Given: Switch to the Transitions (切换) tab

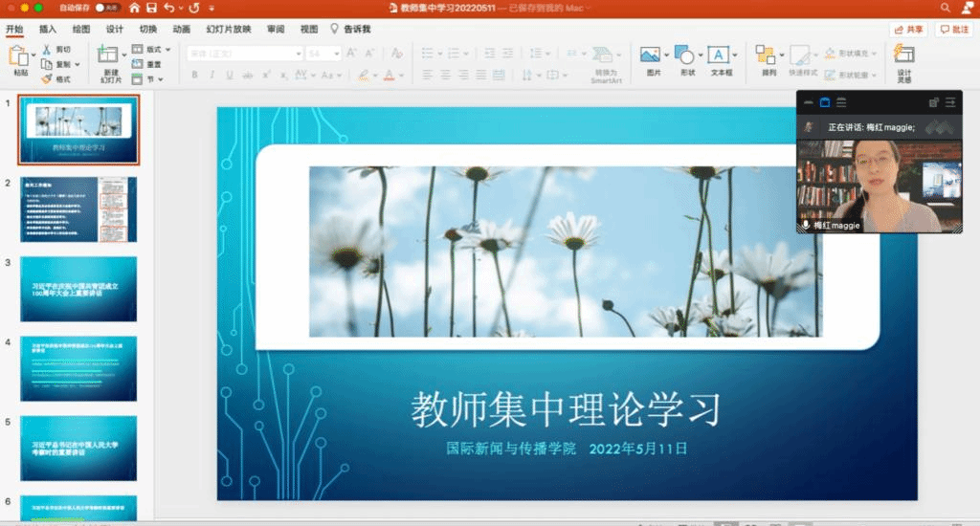Looking at the screenshot, I should tap(148, 29).
